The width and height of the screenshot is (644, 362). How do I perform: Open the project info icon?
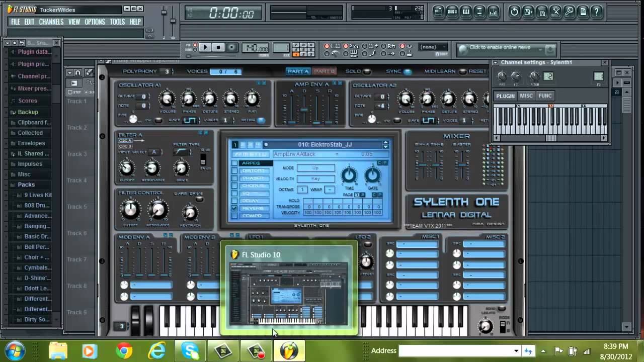click(582, 12)
